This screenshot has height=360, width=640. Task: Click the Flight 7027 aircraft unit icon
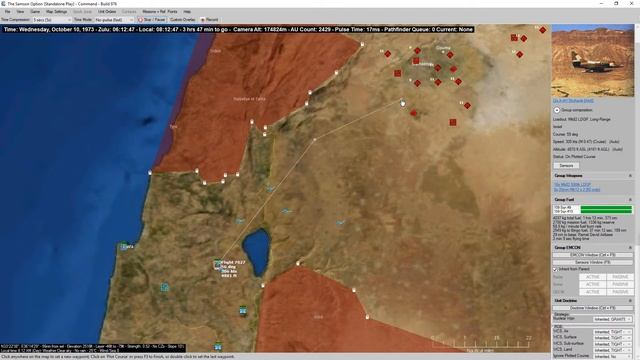(x=218, y=264)
